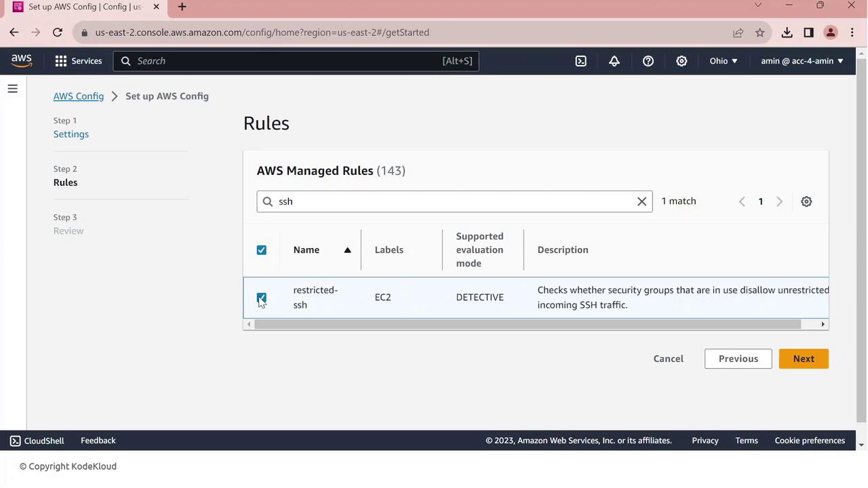This screenshot has height=488, width=868.
Task: Reload the current page
Action: (58, 33)
